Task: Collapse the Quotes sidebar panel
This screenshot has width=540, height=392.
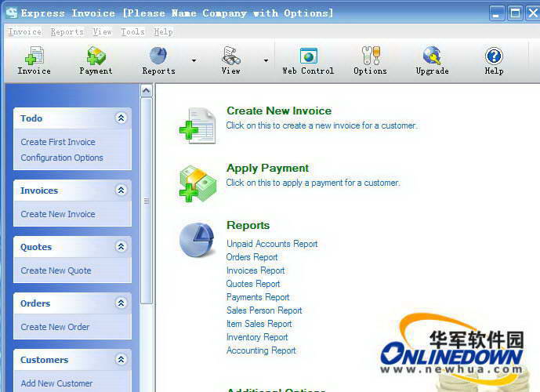Action: (x=121, y=247)
